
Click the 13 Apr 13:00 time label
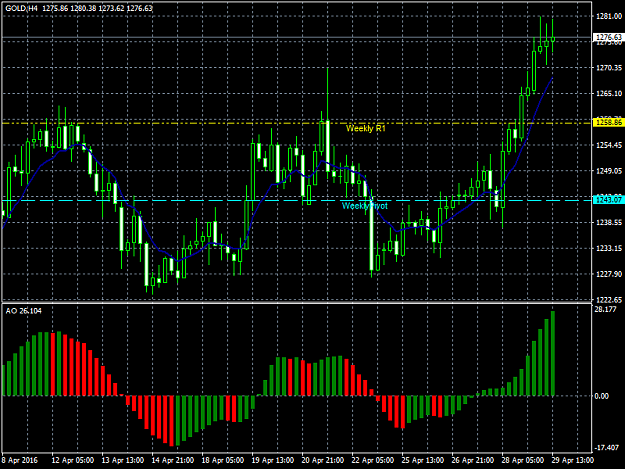point(123,460)
